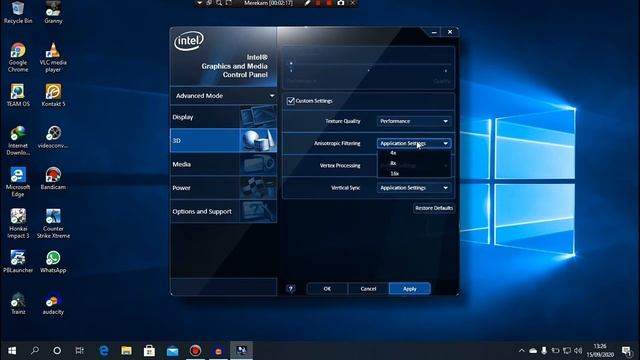
Task: Open the Bandicam desktop shortcut
Action: (53, 179)
